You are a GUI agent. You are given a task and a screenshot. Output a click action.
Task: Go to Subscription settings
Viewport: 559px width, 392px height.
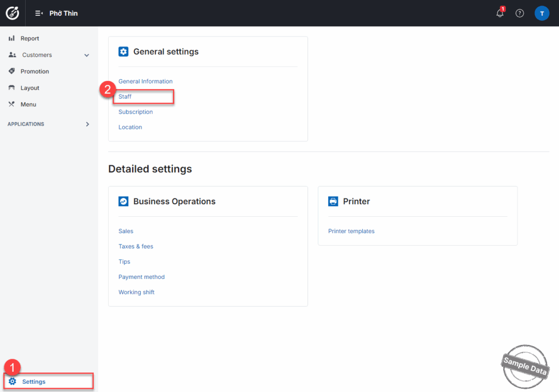135,112
